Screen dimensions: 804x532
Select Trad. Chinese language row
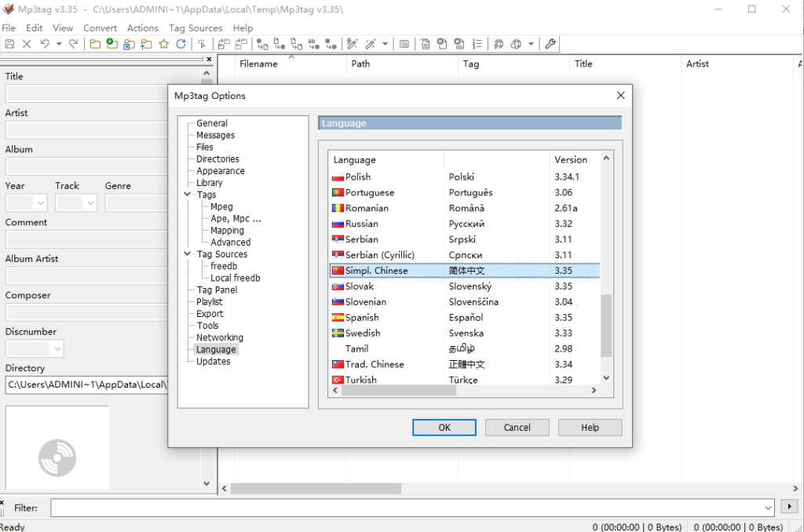tap(465, 364)
